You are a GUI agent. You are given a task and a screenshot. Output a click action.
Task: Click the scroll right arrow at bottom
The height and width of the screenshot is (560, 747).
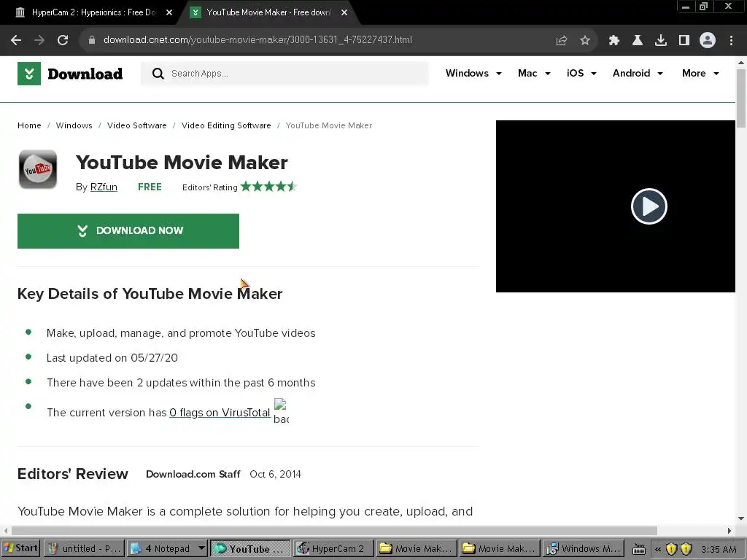(x=729, y=531)
